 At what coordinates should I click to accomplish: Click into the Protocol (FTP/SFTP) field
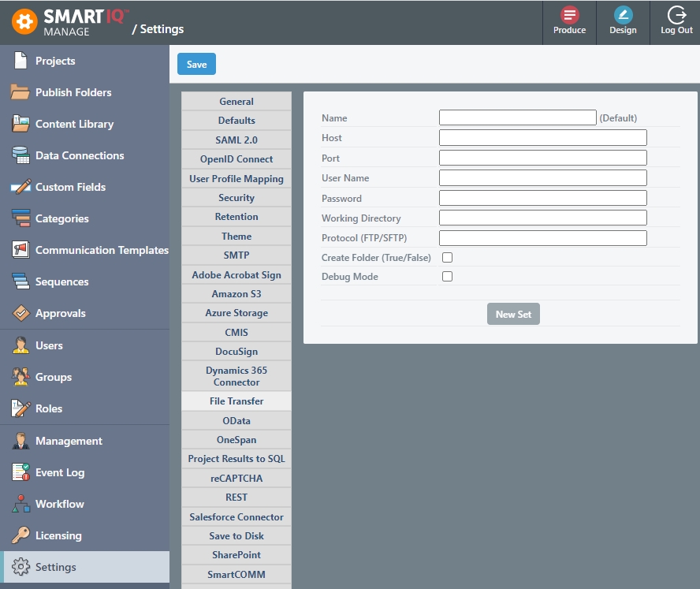coord(543,238)
